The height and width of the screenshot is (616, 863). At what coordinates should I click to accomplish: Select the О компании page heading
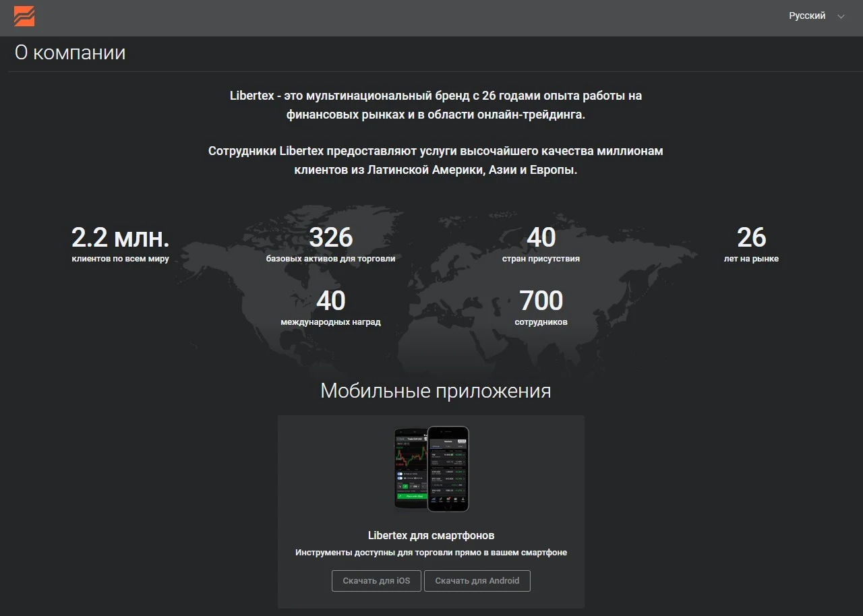(x=70, y=53)
